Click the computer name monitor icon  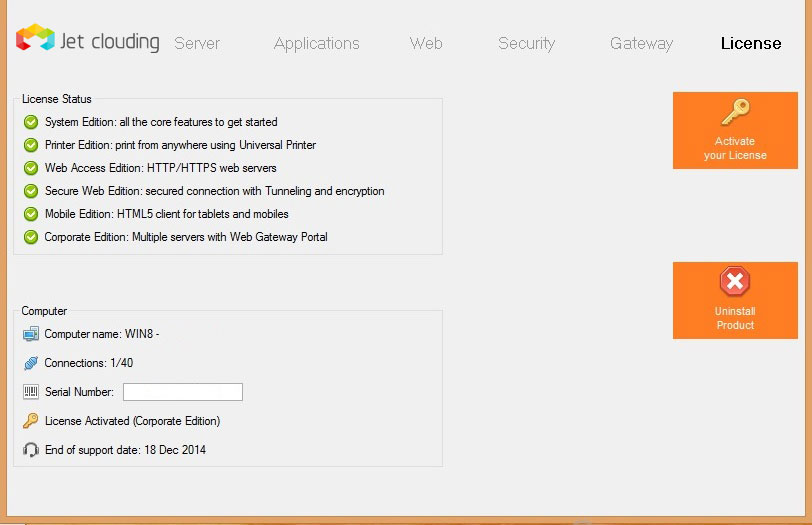coord(31,334)
